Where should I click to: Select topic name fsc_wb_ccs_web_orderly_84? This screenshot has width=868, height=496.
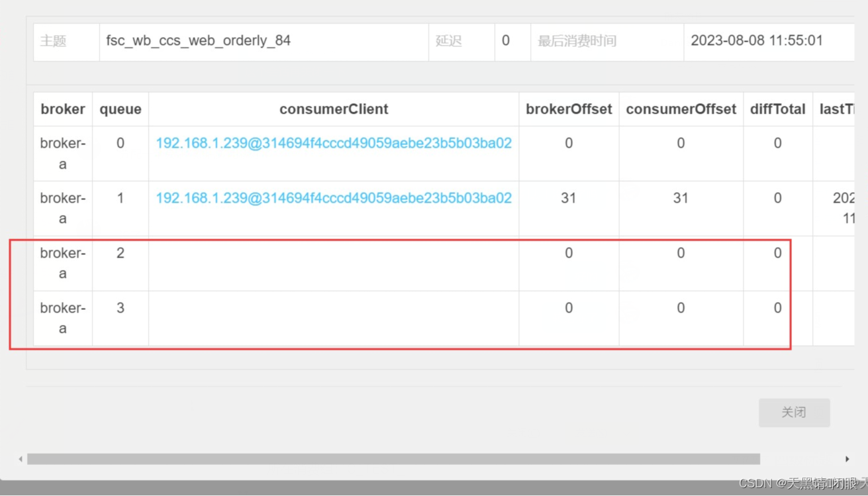pyautogui.click(x=198, y=41)
